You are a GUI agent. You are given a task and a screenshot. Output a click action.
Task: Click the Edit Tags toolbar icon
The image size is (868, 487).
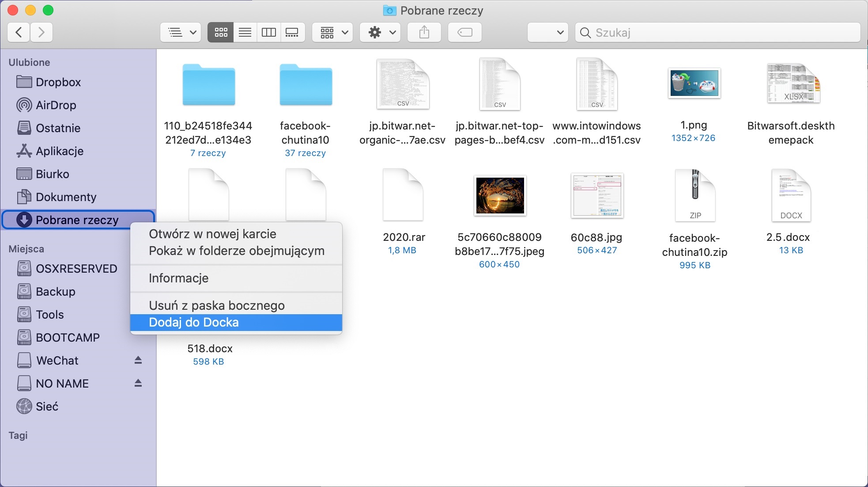click(x=464, y=32)
